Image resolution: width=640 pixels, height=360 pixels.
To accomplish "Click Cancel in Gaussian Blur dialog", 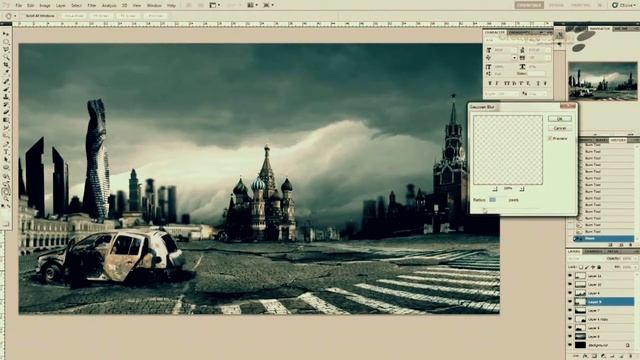I will (x=560, y=128).
